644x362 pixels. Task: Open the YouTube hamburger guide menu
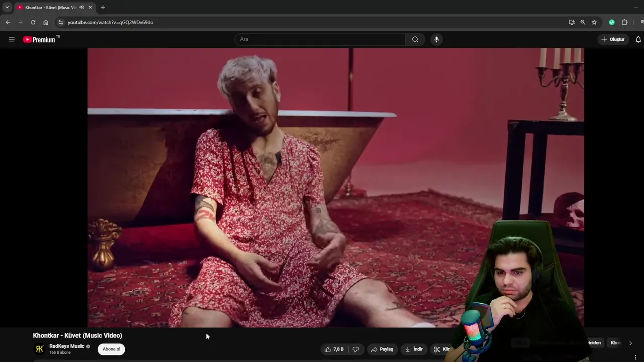pos(12,39)
